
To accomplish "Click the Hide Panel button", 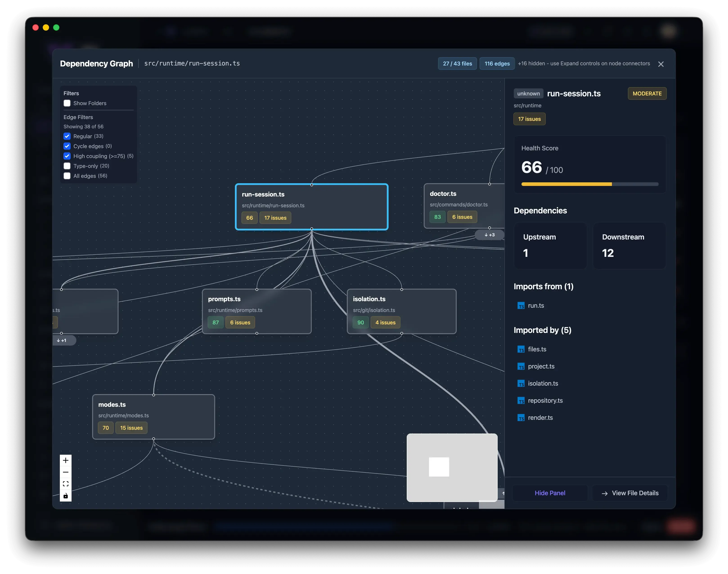I will [x=550, y=493].
